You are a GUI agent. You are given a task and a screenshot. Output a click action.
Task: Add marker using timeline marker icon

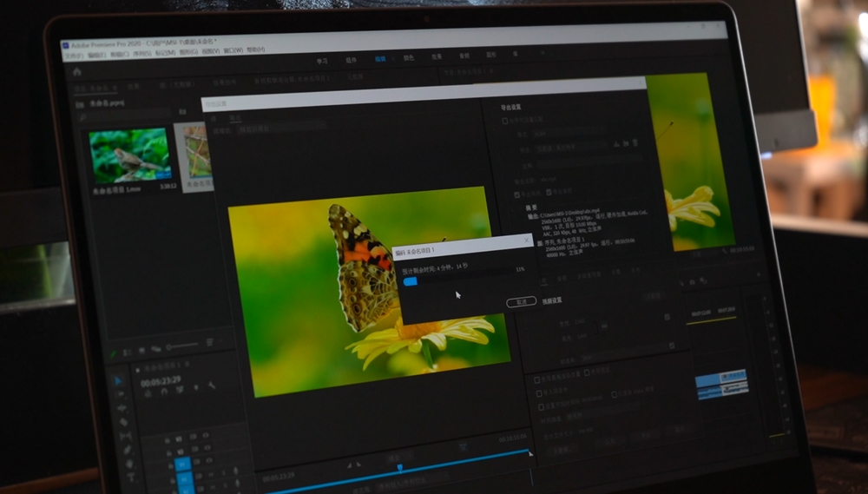tap(196, 387)
